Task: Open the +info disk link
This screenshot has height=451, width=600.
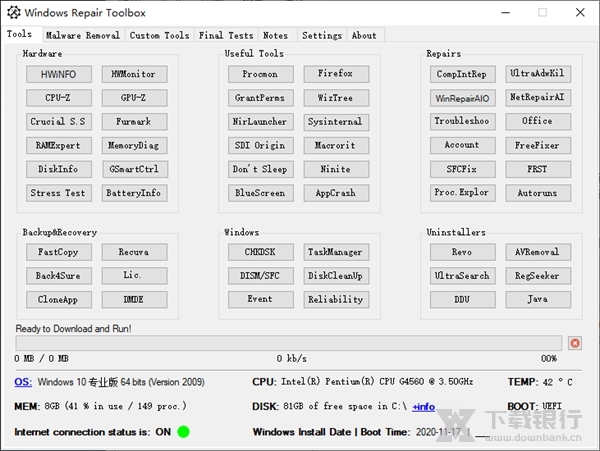Action: pos(423,407)
